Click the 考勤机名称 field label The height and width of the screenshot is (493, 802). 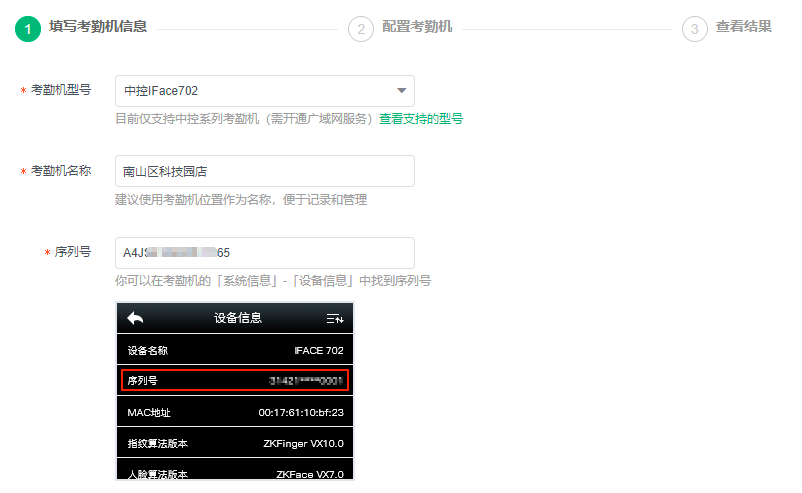[x=61, y=171]
